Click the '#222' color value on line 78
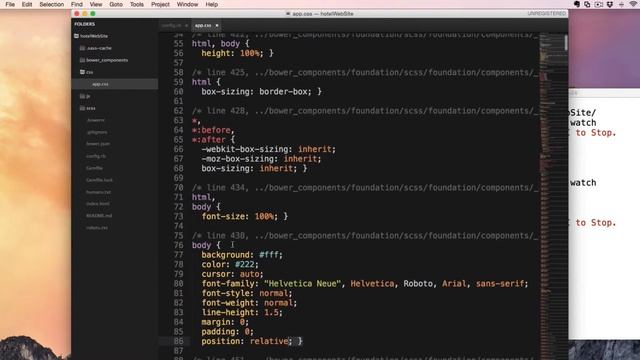640x360 pixels. 244,264
